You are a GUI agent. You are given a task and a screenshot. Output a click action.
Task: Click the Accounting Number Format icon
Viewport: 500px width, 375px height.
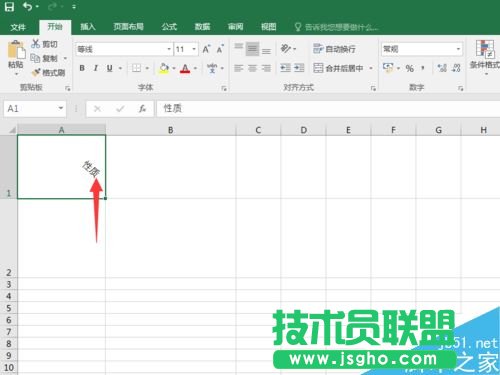tap(388, 68)
